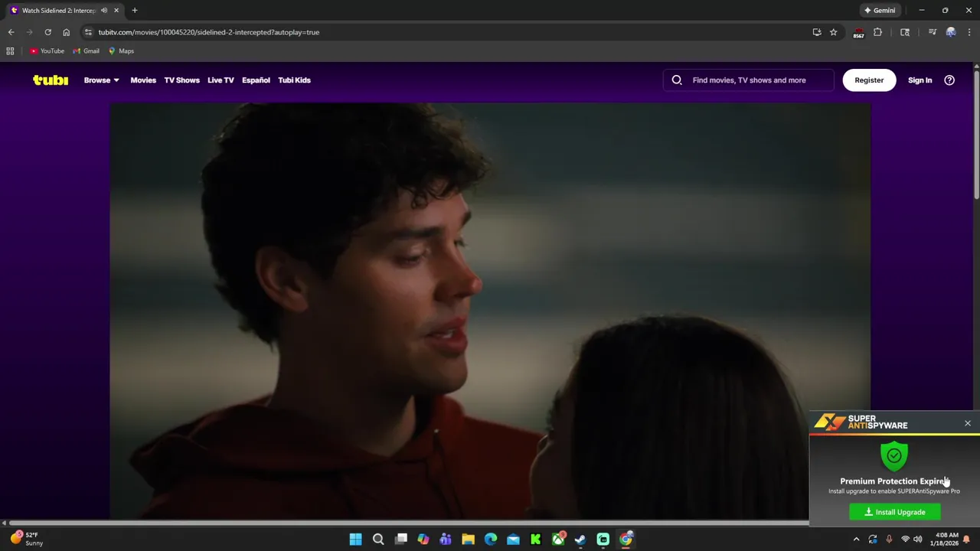Image resolution: width=980 pixels, height=551 pixels.
Task: Open the Gmail bookmark
Action: click(x=87, y=51)
